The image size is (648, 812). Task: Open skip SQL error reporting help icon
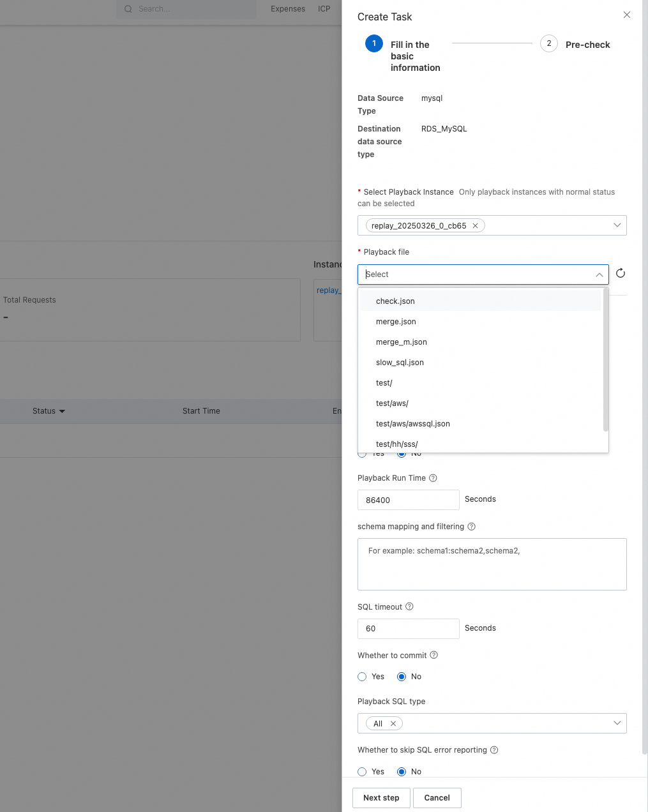pyautogui.click(x=494, y=750)
